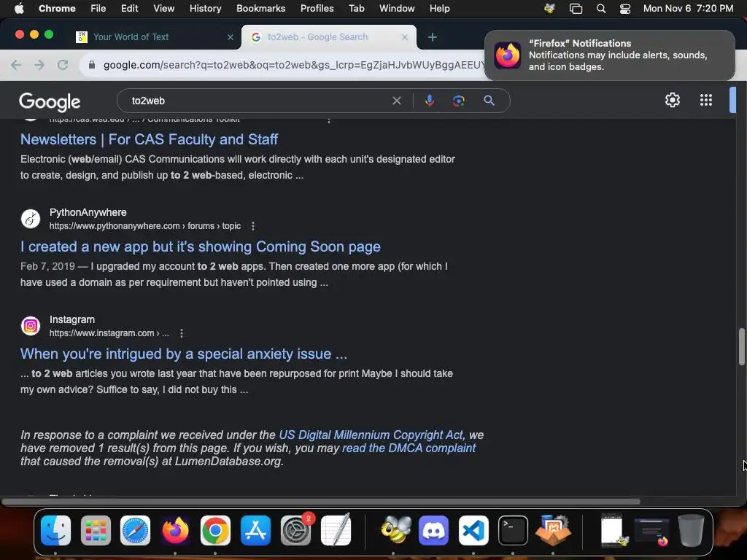Open US Digital Millennium Copyright Act link
The width and height of the screenshot is (747, 560).
coord(371,435)
